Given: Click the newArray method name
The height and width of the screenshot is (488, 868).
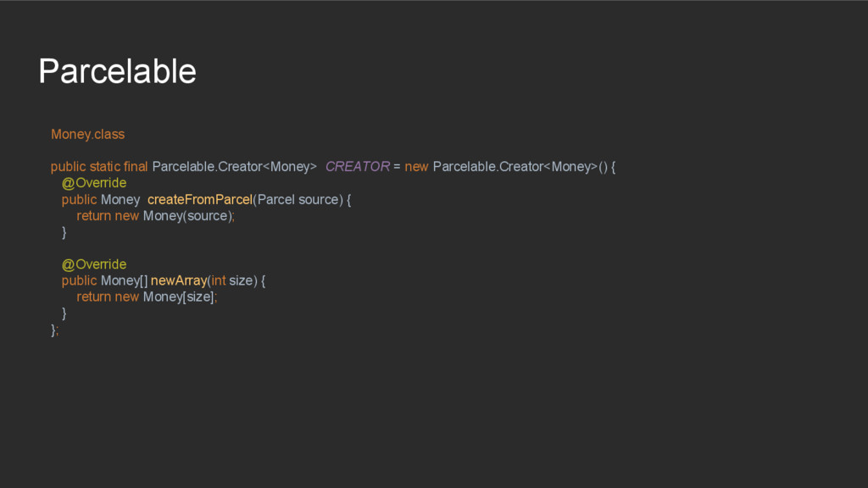Looking at the screenshot, I should [x=179, y=280].
